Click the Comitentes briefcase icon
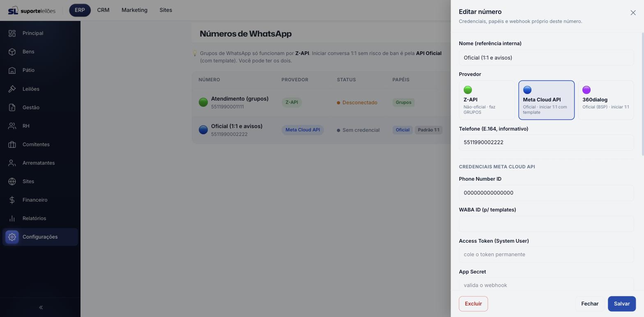The image size is (644, 317). click(12, 145)
